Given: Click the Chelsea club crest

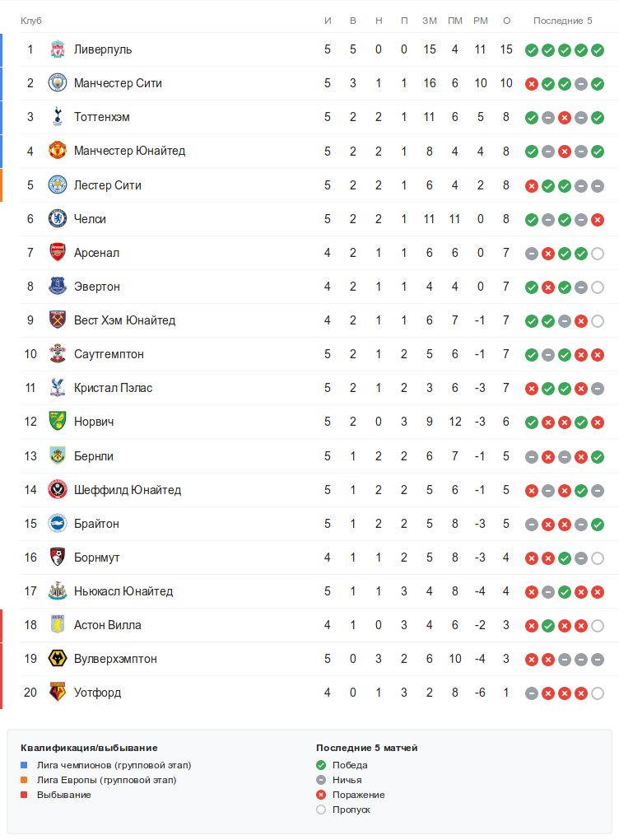Looking at the screenshot, I should (x=57, y=218).
